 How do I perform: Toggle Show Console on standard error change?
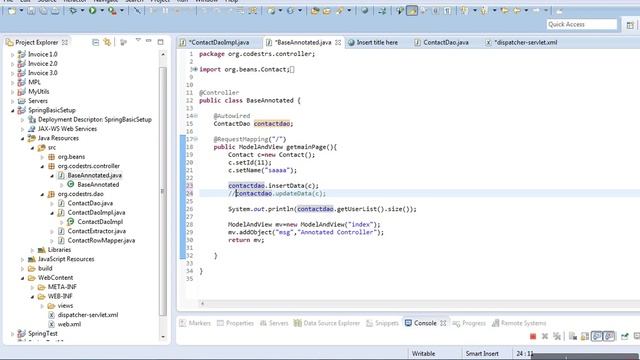[x=609, y=336]
